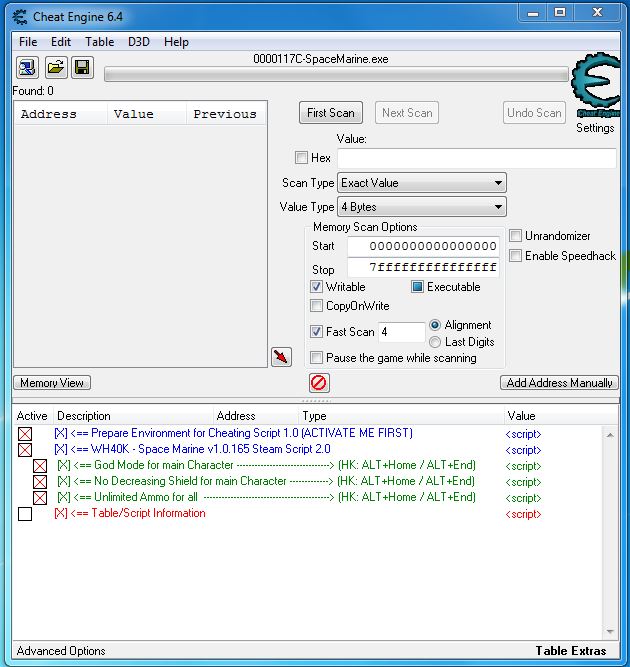Open the process list icon
The image size is (630, 667).
click(x=28, y=68)
